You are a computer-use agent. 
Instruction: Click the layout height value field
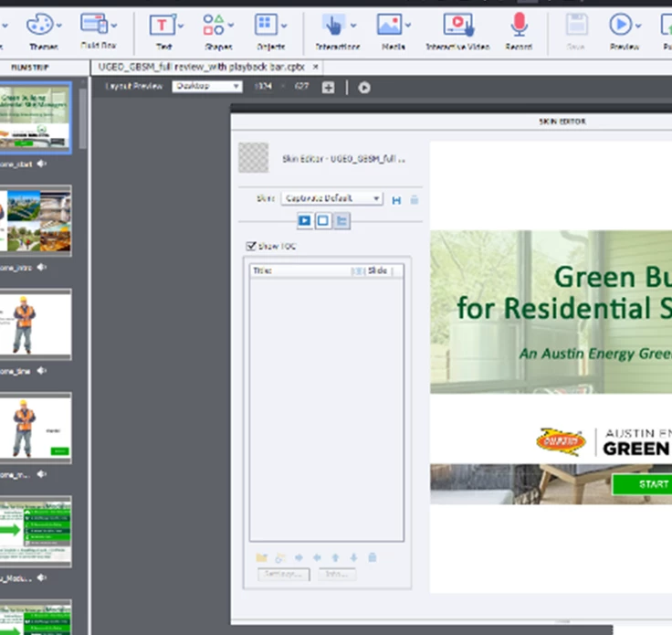click(x=301, y=86)
